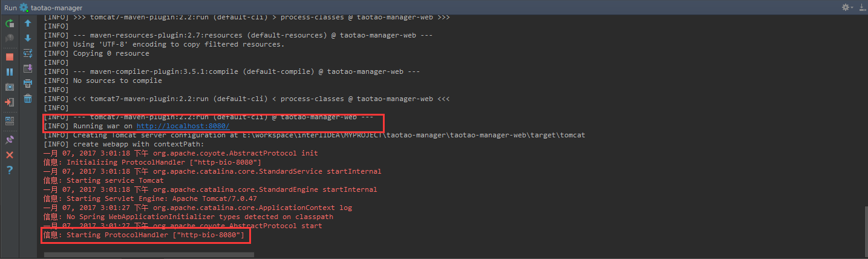Toggle pin tab for this Run session
This screenshot has height=259, width=868.
pyautogui.click(x=10, y=139)
